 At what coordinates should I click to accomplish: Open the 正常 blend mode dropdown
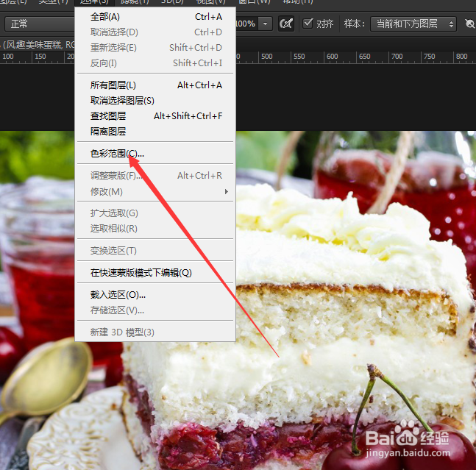click(40, 24)
